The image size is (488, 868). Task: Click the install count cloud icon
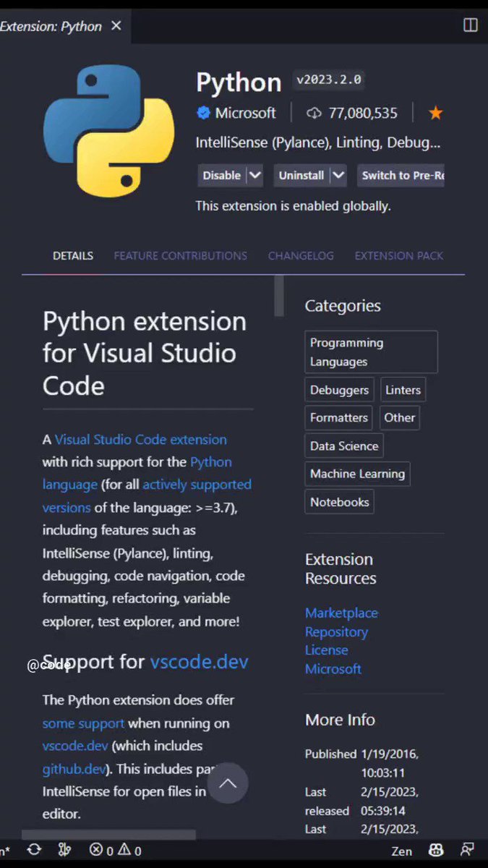(314, 113)
